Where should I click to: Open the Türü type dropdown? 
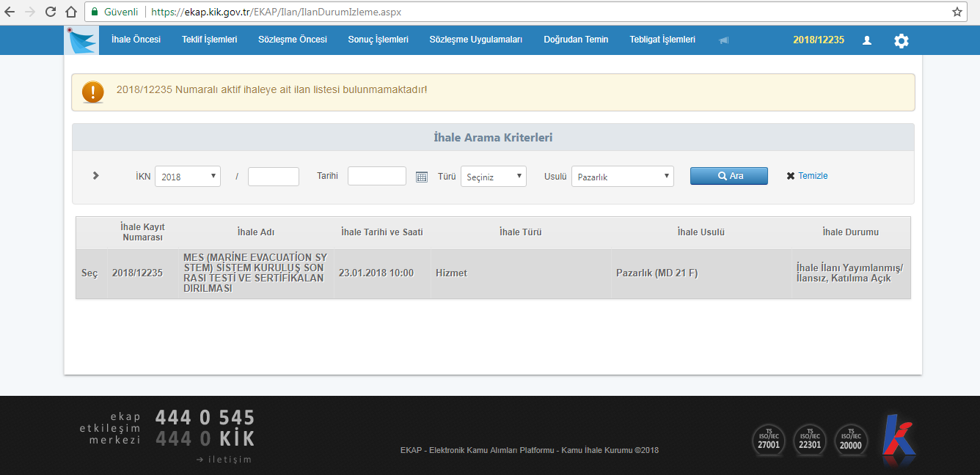[493, 177]
